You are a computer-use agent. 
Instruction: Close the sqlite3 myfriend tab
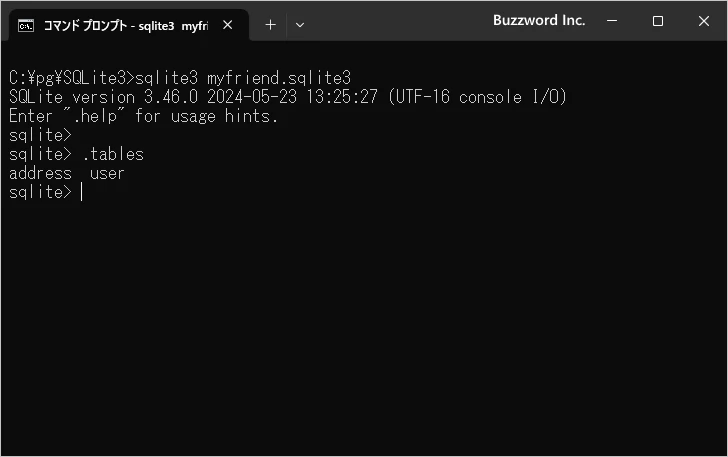[x=230, y=24]
